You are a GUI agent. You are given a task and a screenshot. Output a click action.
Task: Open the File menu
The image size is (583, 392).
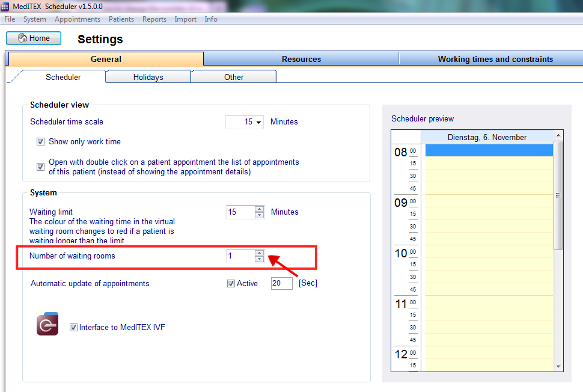coord(10,19)
